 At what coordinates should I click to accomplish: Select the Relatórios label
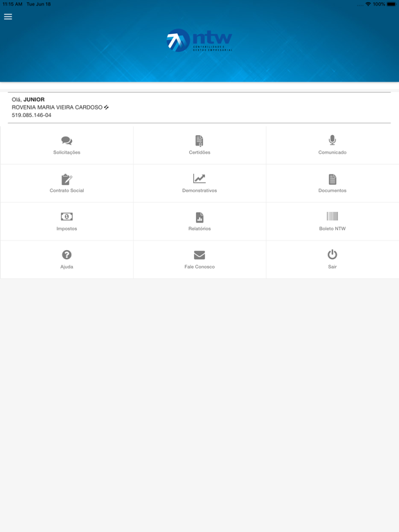coord(199,229)
